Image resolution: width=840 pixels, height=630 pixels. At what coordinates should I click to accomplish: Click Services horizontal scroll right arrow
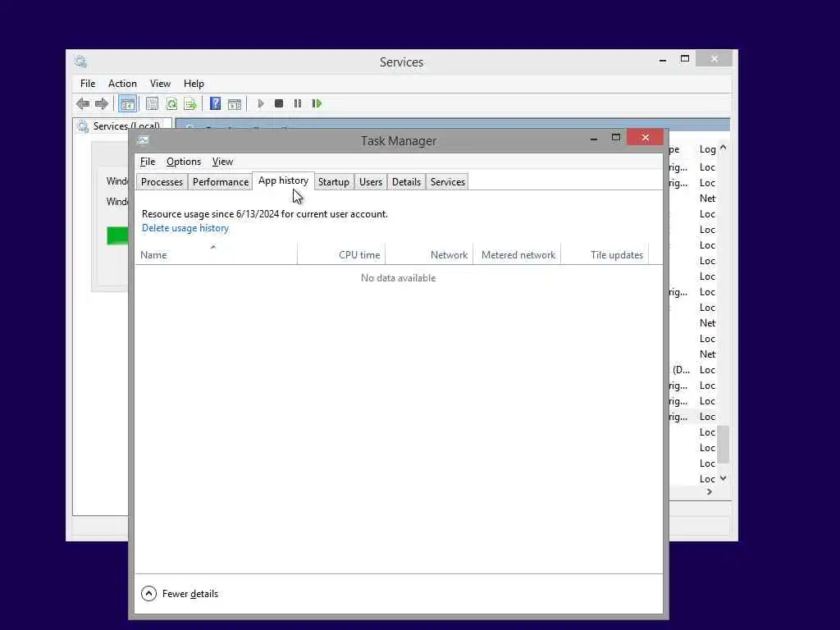(710, 492)
